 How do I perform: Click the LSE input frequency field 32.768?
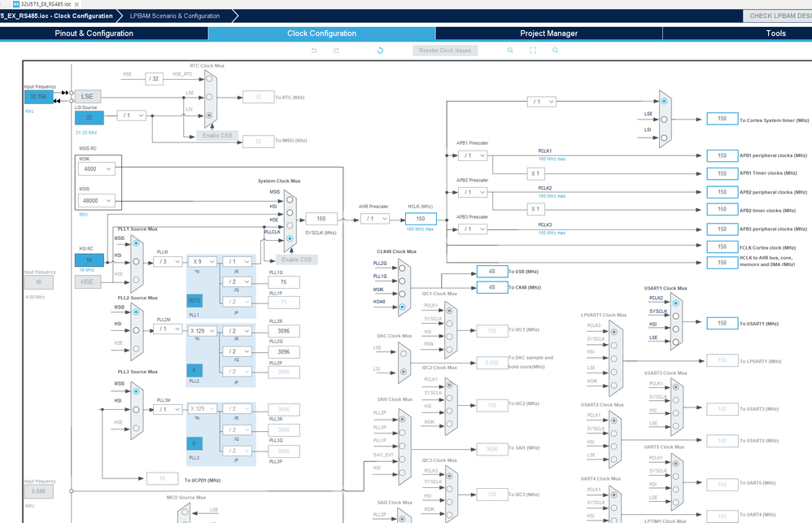[x=38, y=97]
